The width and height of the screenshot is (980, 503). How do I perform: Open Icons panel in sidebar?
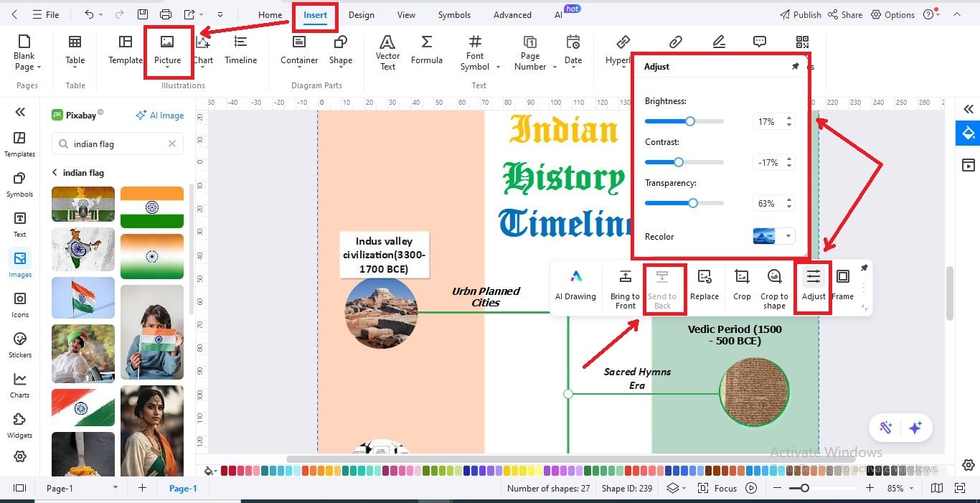(x=20, y=304)
